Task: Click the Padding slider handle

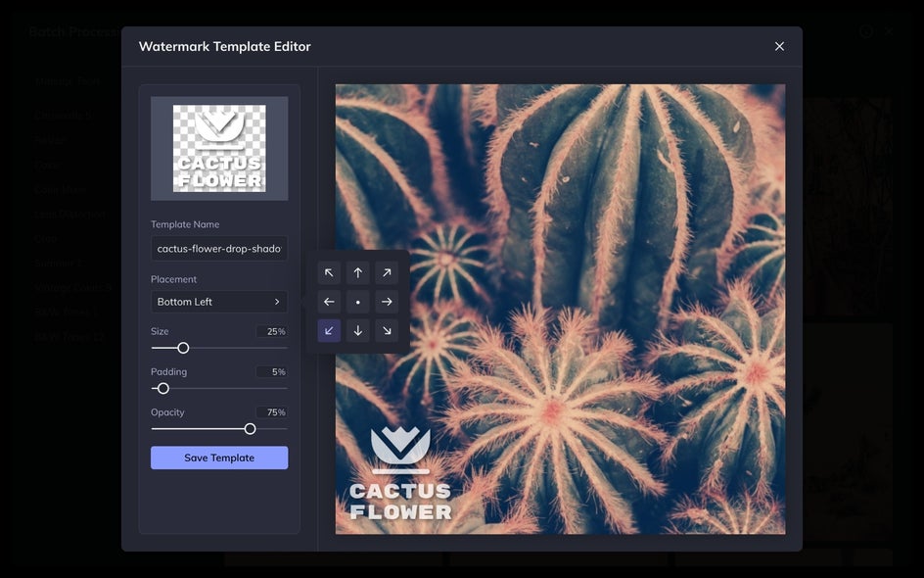Action: (163, 389)
